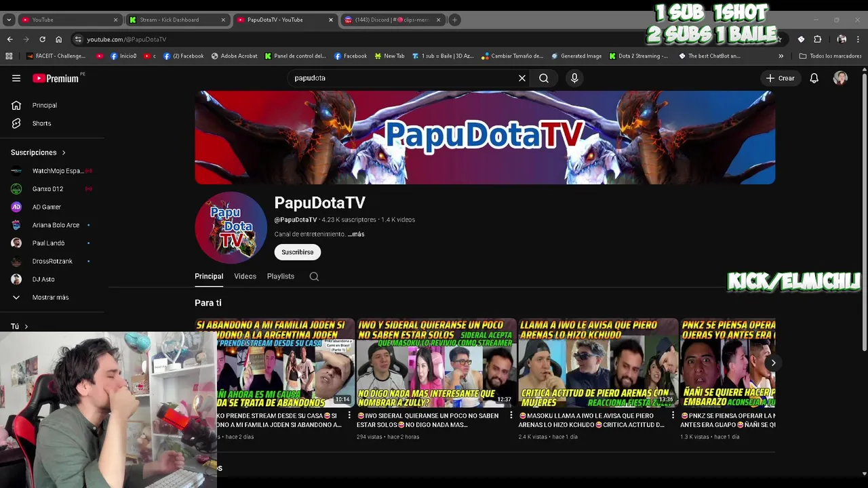Expand the channel description with ...más
The width and height of the screenshot is (868, 488).
pos(356,235)
